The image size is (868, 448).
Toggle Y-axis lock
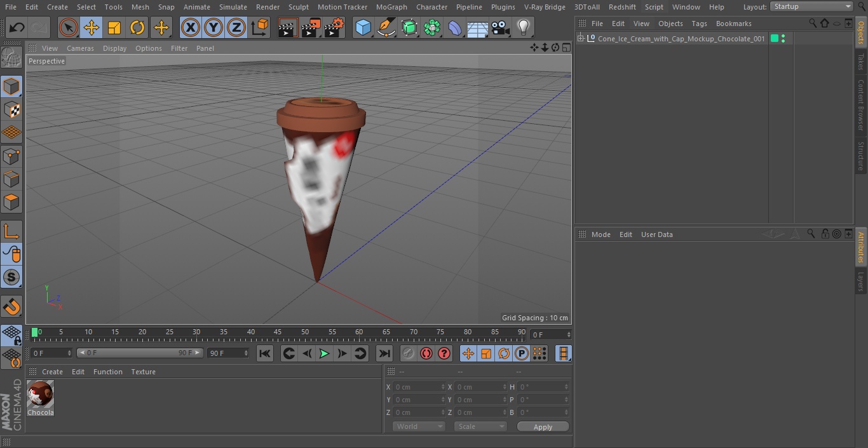point(214,27)
